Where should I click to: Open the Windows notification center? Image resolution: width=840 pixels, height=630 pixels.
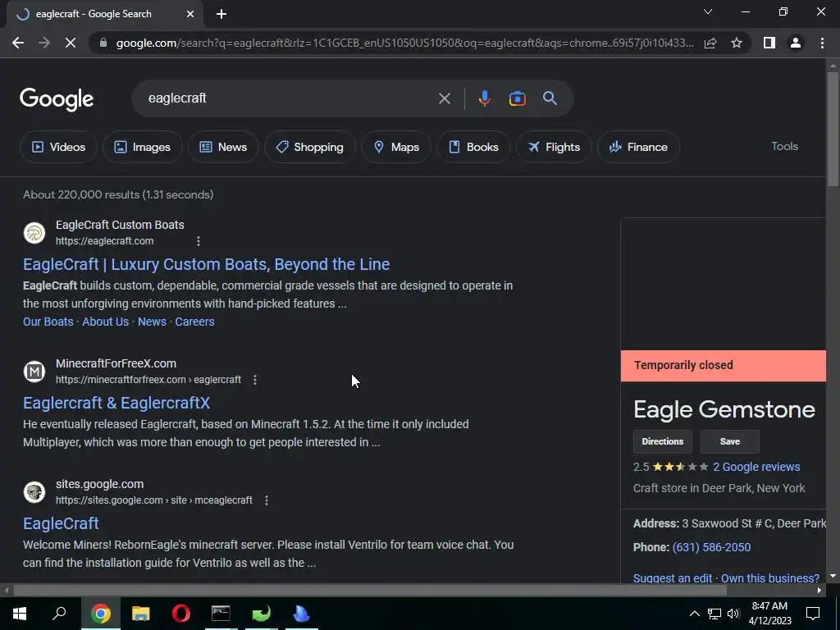[813, 614]
